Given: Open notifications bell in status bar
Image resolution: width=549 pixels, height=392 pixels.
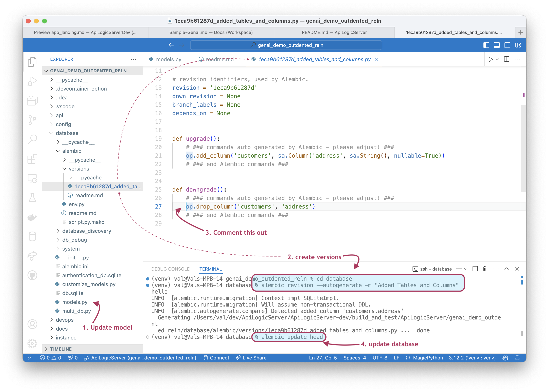Looking at the screenshot, I should [517, 358].
